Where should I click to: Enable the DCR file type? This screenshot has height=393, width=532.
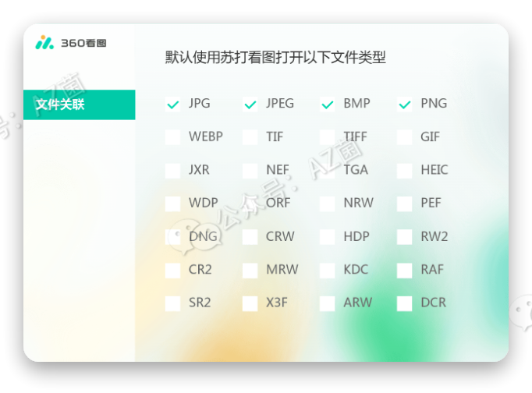pos(404,303)
